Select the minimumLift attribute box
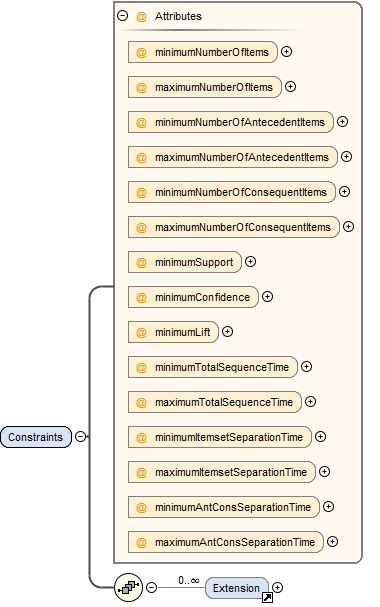The height and width of the screenshot is (607, 380). (x=174, y=332)
